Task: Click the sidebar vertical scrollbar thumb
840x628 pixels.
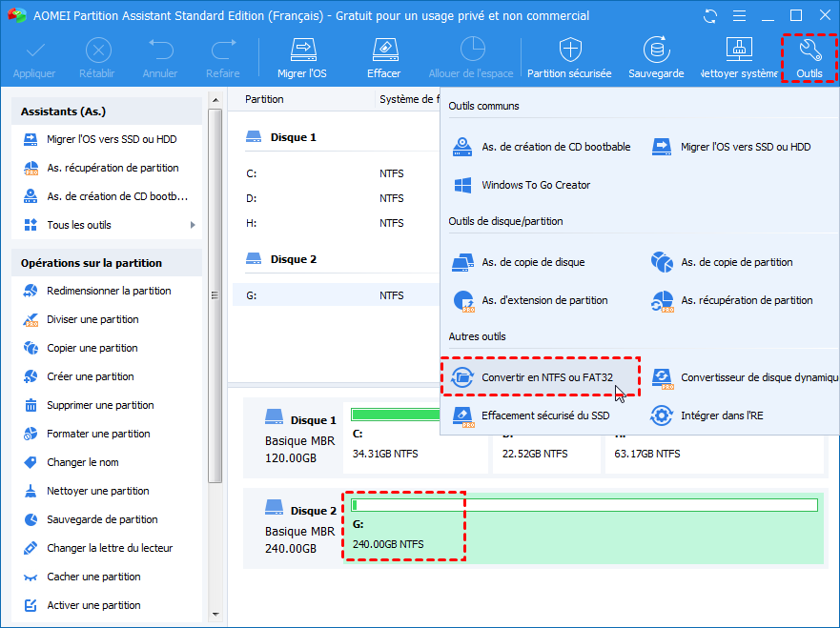Action: pos(215,295)
